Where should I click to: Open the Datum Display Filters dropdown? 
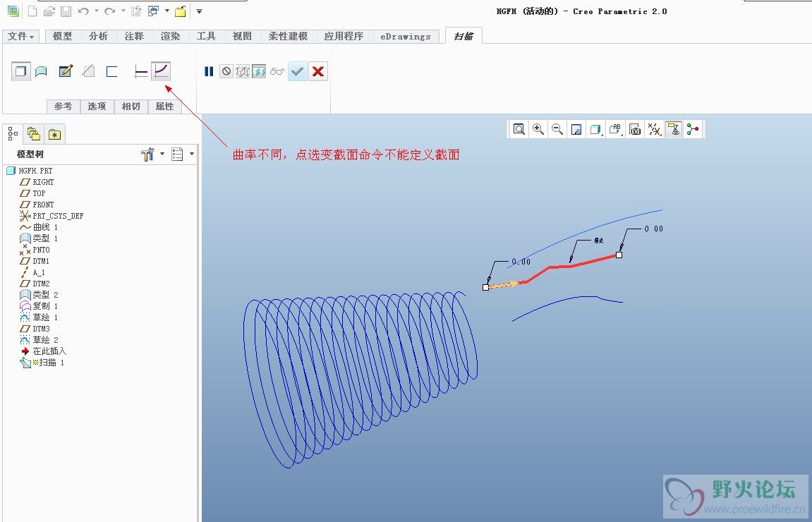click(654, 130)
